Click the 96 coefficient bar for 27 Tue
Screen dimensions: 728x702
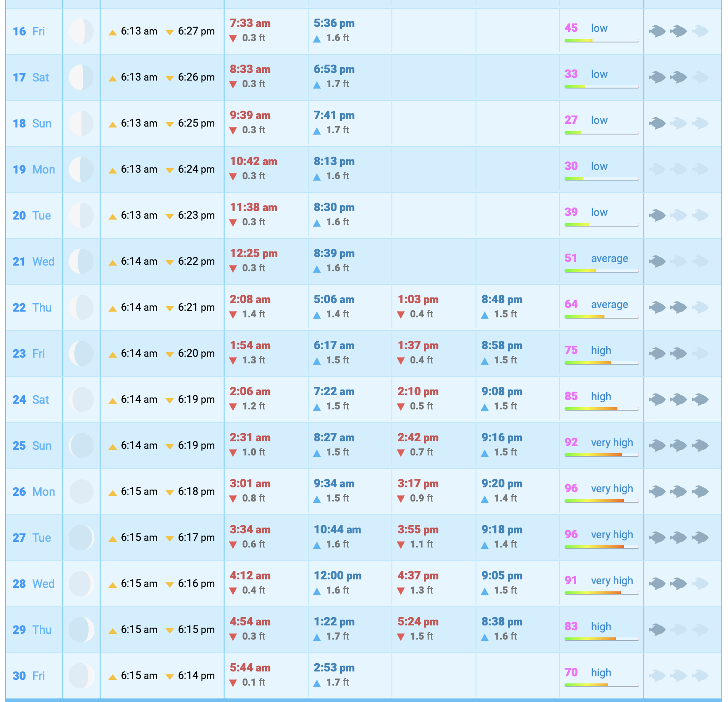601,547
